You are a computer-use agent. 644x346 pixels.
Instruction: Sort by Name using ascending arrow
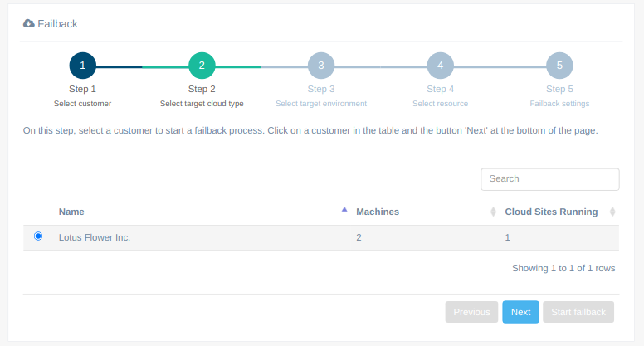344,210
